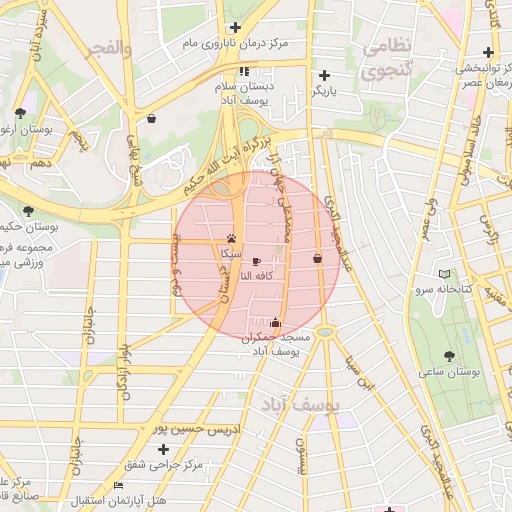Click the paw icon above سپکا
This screenshot has height=512, width=512.
(x=232, y=238)
